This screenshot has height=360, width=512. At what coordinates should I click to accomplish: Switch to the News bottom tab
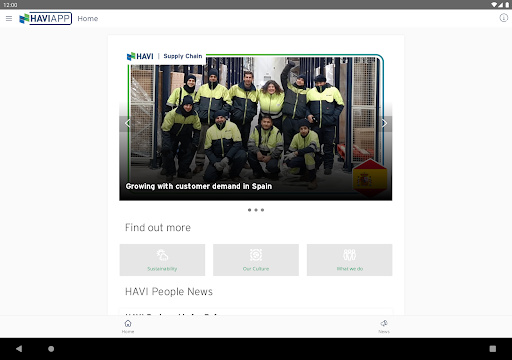(x=384, y=327)
